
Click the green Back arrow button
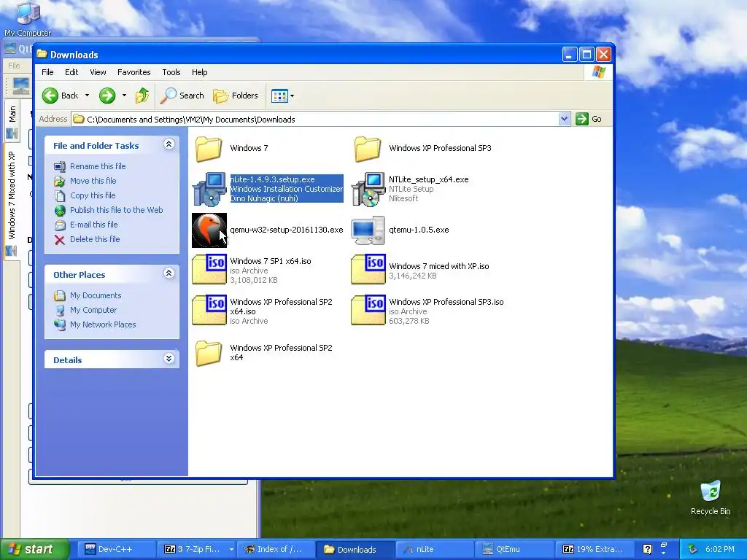click(50, 96)
